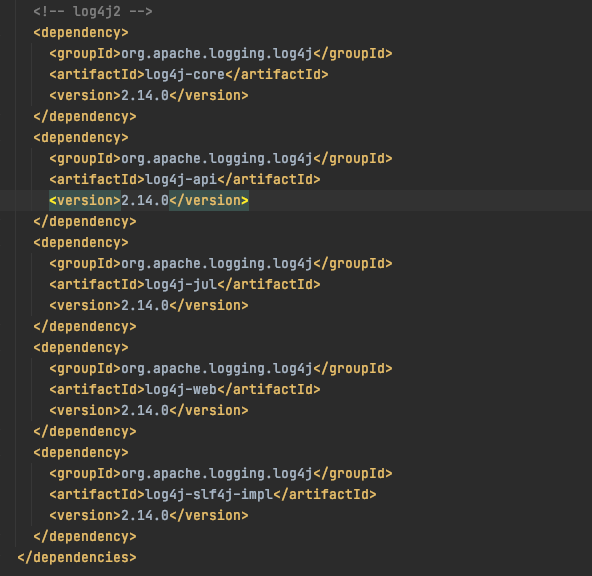Click the log4j-web artifactId text
The height and width of the screenshot is (576, 592).
(x=181, y=389)
